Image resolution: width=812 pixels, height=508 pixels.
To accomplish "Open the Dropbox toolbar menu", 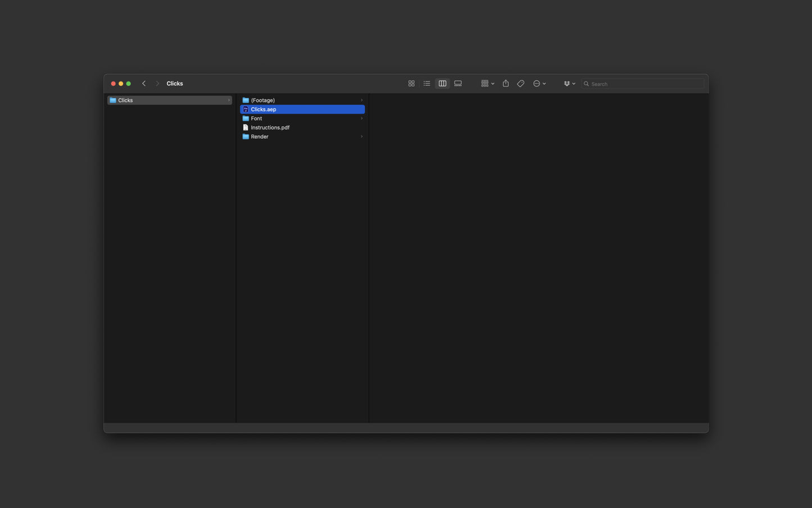I will pyautogui.click(x=569, y=84).
